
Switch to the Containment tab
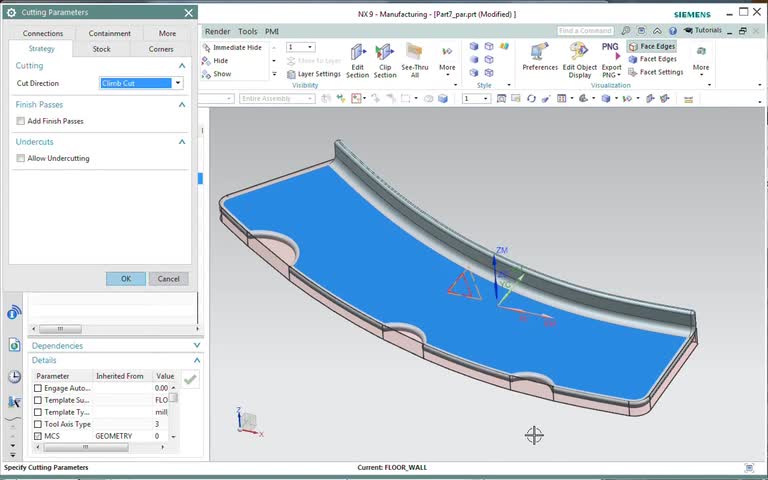pos(109,33)
